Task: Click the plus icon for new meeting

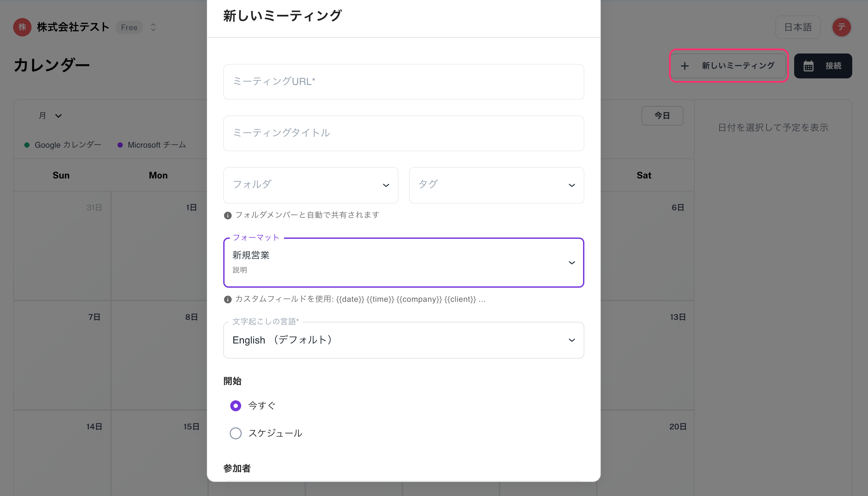Action: (684, 66)
